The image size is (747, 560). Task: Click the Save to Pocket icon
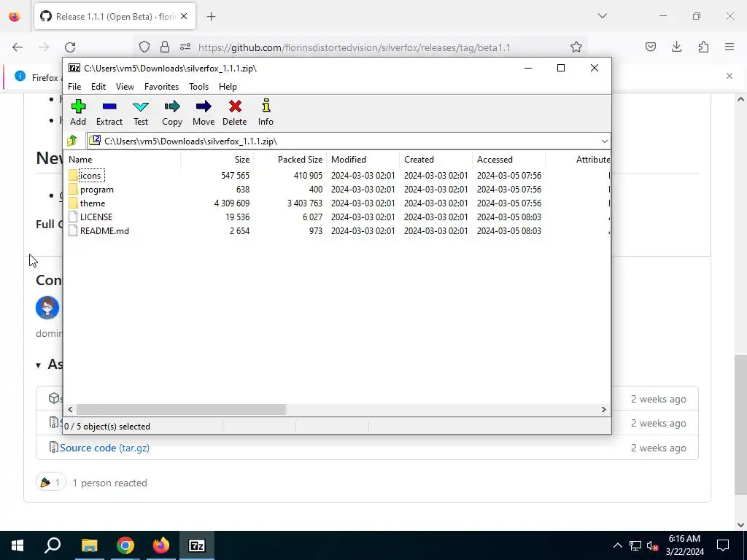(x=650, y=47)
